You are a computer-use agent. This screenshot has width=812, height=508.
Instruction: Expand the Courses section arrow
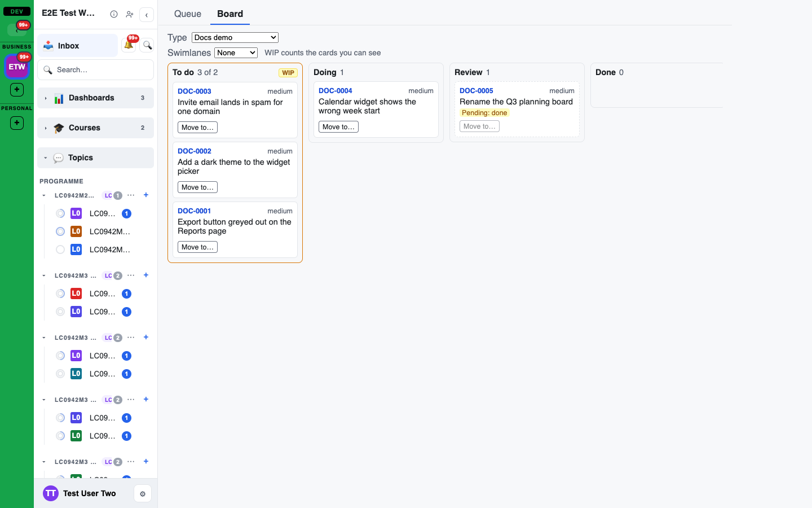point(46,128)
